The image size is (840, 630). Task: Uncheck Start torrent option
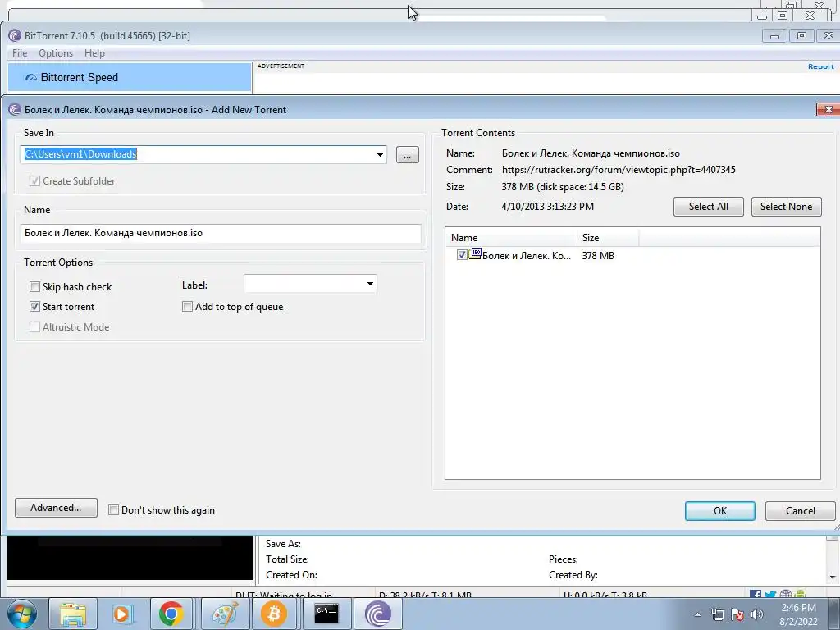tap(34, 307)
